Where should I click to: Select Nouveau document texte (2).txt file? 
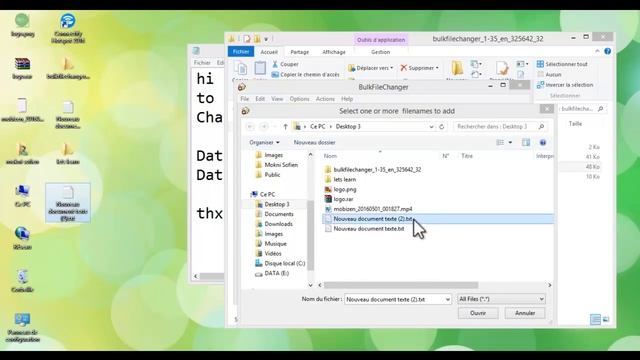(x=438, y=219)
